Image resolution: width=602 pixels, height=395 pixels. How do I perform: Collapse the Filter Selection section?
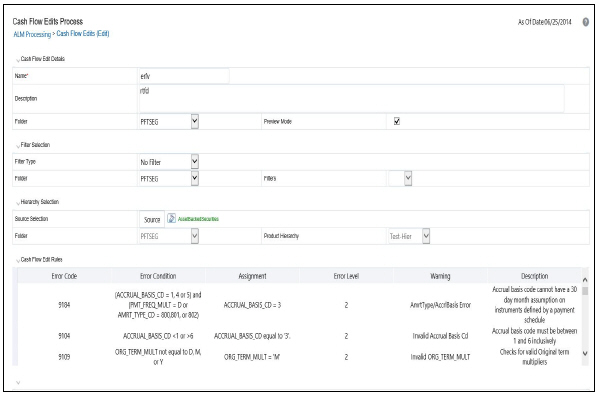(x=18, y=146)
